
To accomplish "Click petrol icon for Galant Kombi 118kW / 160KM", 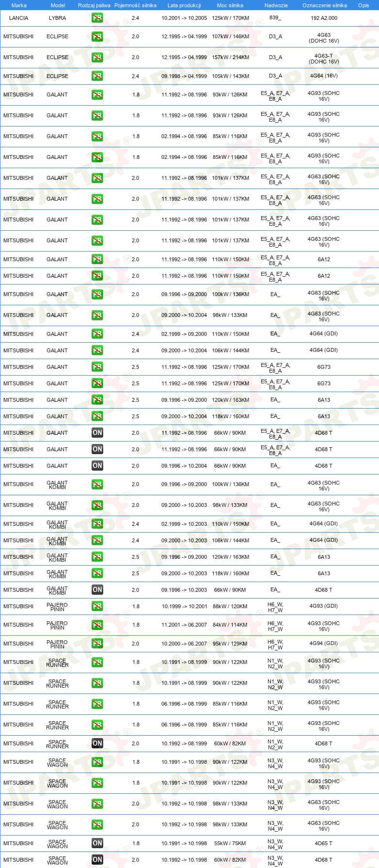I will coord(97,573).
